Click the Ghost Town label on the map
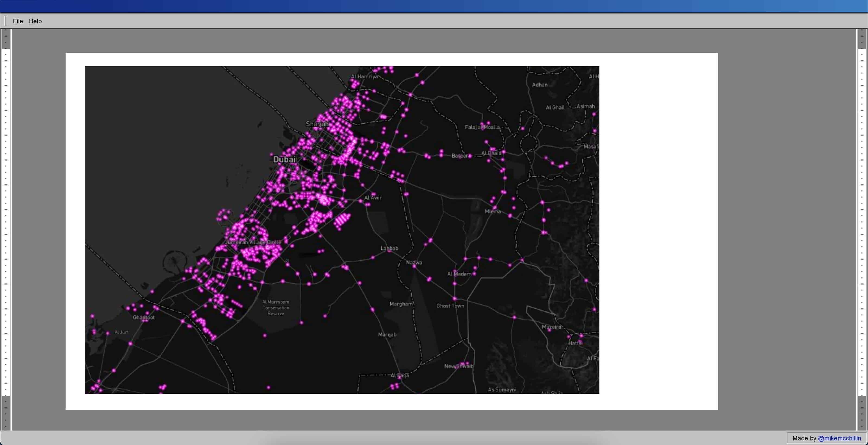This screenshot has height=445, width=868. pyautogui.click(x=449, y=306)
